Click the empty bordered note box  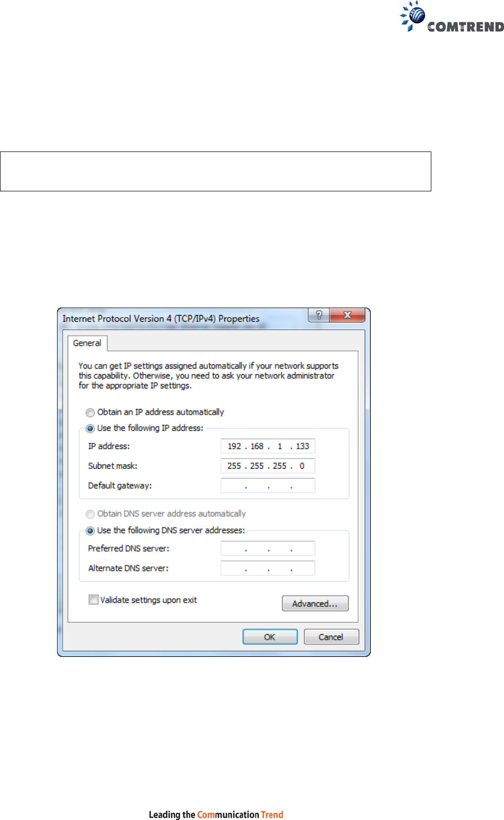215,171
